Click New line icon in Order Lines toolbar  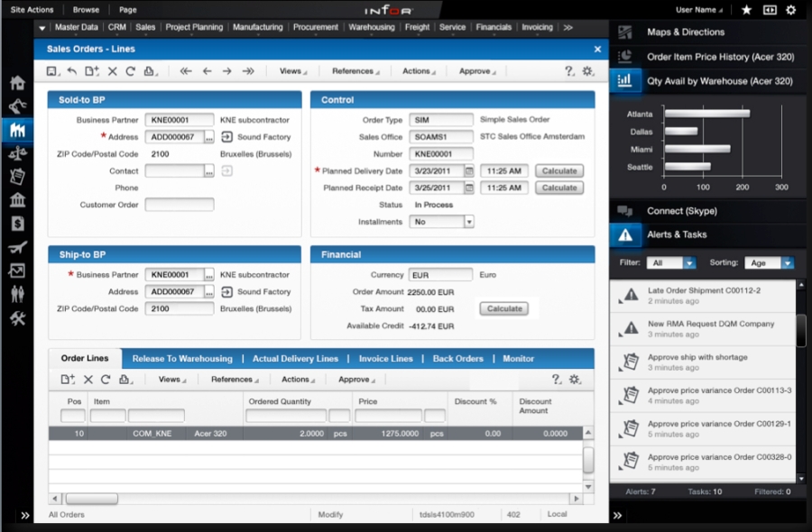(68, 380)
